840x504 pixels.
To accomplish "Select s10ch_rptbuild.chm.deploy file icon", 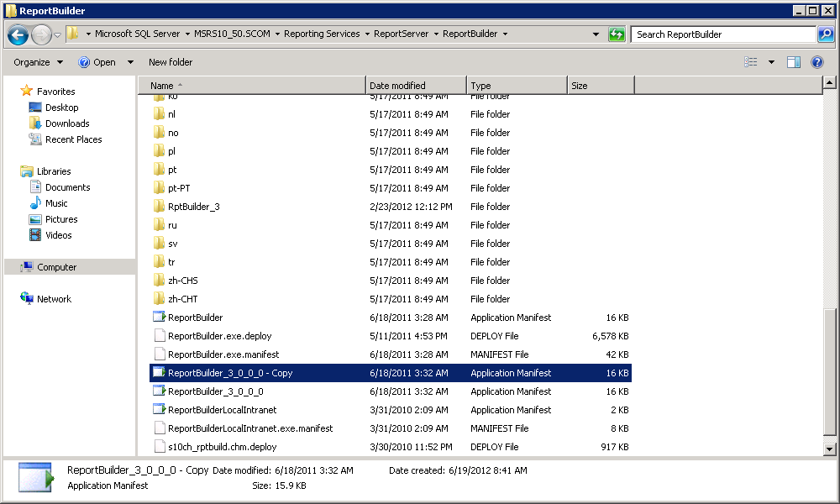I will [x=159, y=447].
